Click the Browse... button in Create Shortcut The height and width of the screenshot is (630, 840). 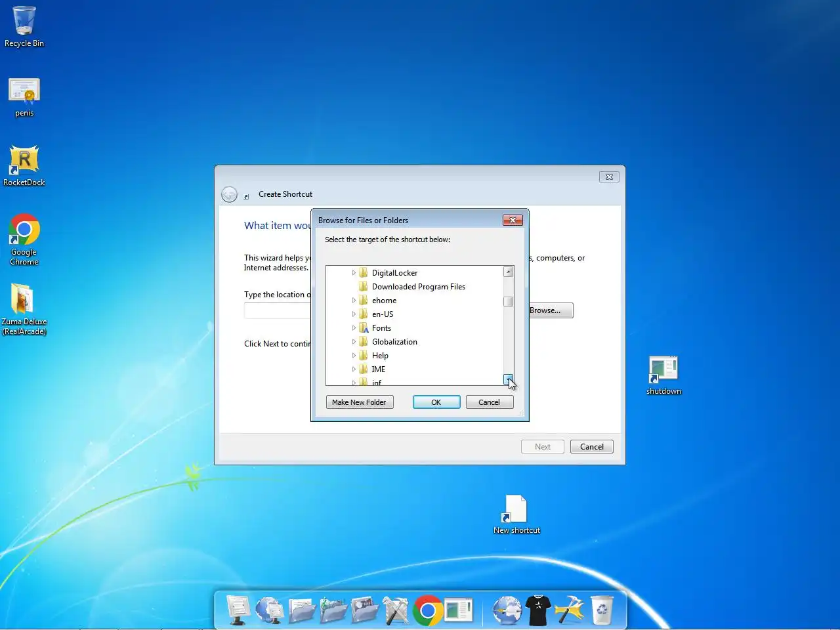click(550, 310)
